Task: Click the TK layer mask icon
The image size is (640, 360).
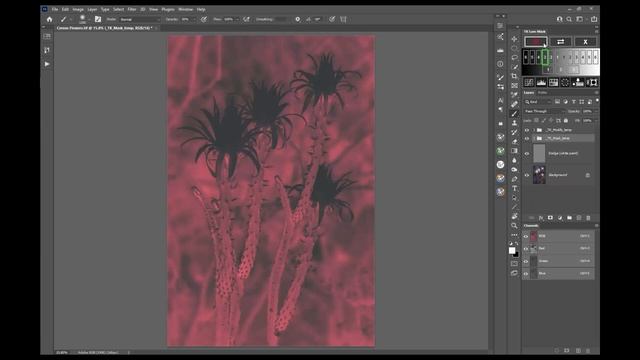Action: [592, 83]
